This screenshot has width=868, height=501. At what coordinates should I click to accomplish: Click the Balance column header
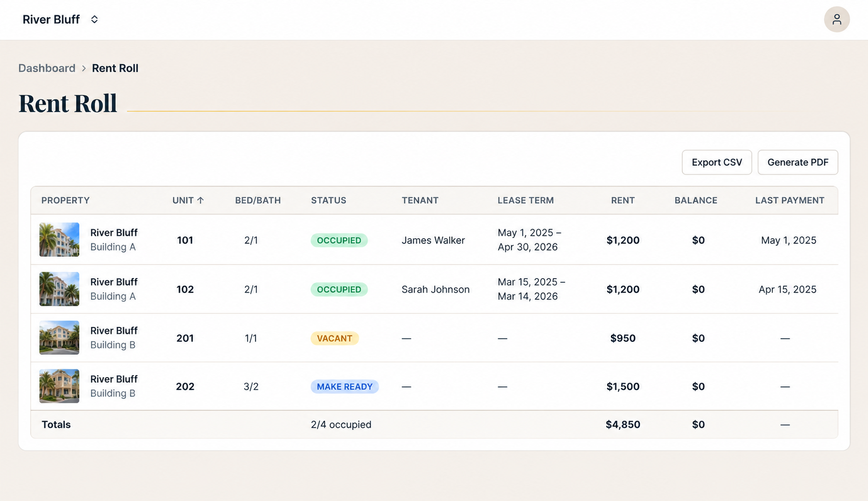[x=696, y=200]
